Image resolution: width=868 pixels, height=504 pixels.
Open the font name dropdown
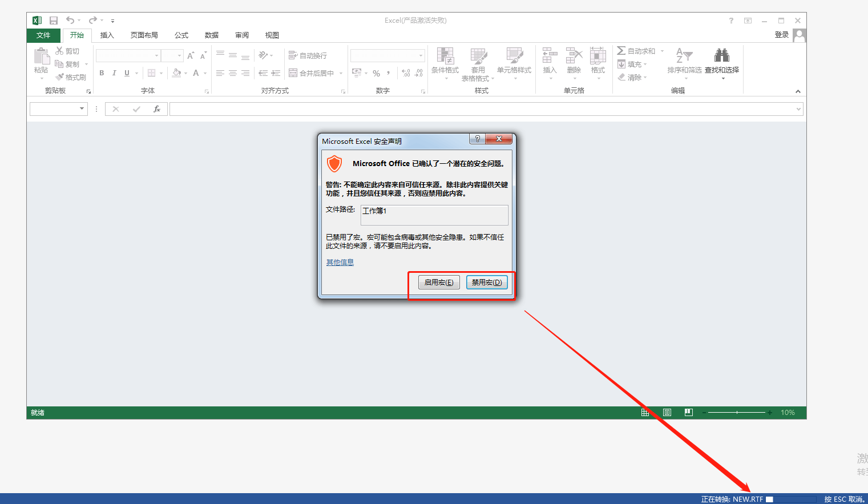click(156, 55)
